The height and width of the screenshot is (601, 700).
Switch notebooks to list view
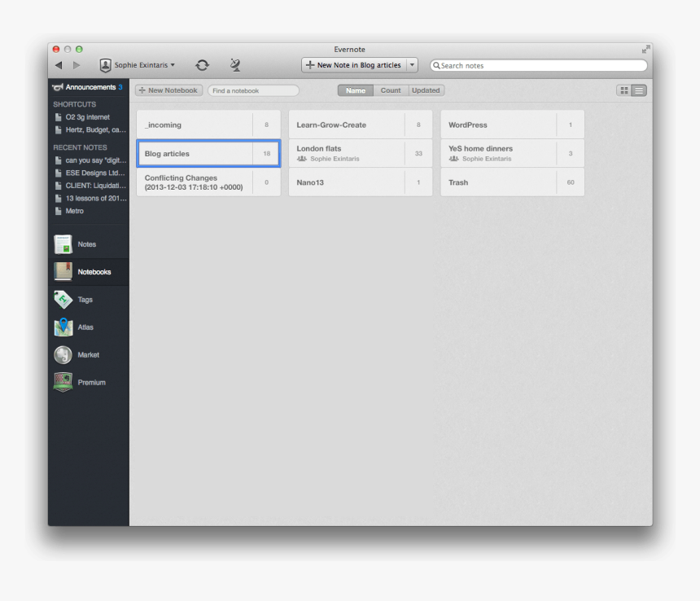639,90
